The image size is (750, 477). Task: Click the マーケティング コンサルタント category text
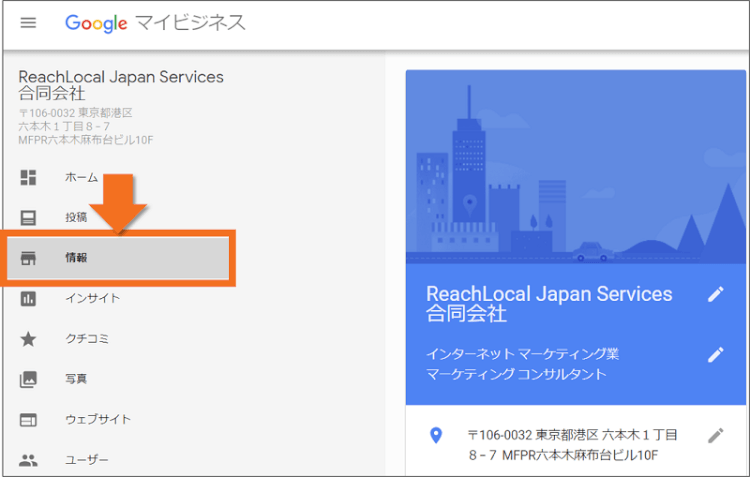tap(516, 374)
